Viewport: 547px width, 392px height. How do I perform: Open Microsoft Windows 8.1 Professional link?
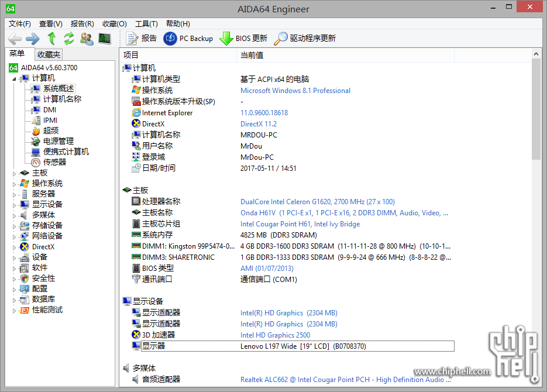coord(295,91)
